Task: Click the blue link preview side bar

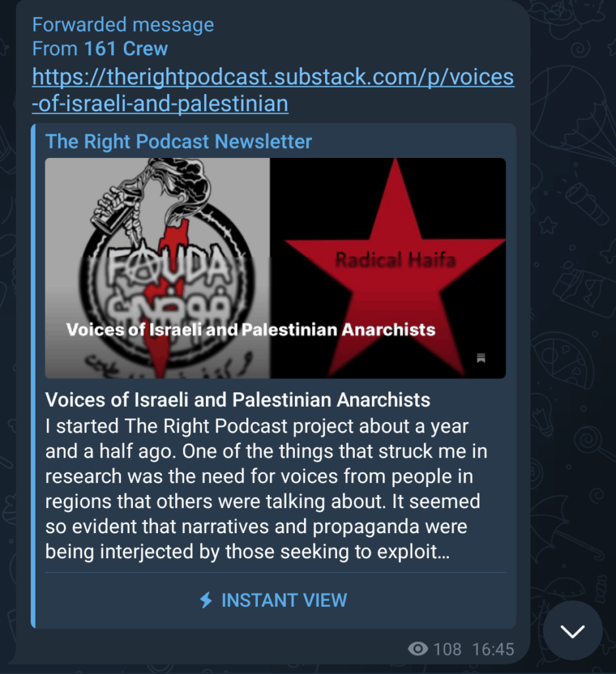Action: [x=33, y=376]
